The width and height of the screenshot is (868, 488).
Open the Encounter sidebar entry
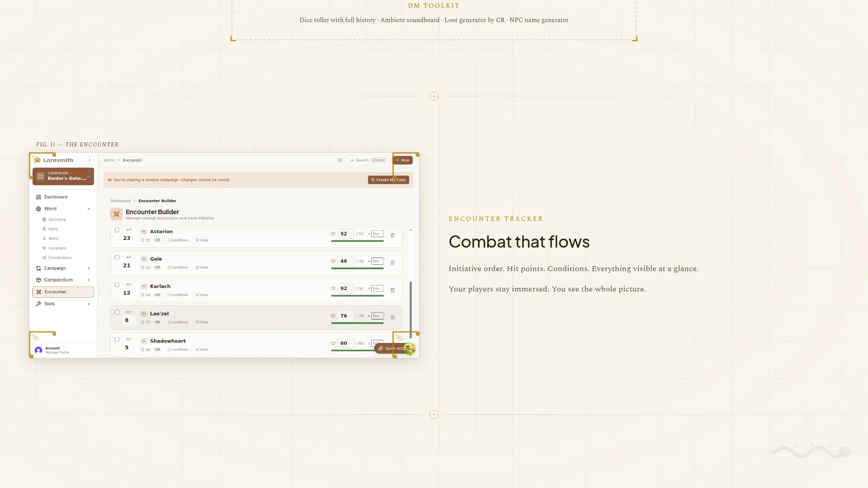56,291
